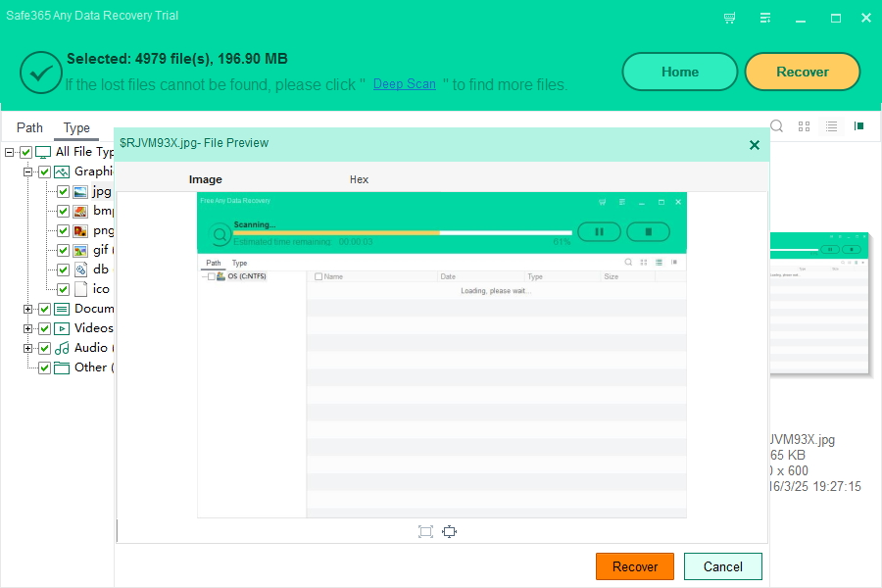
Task: Click the jpg image type icon
Action: click(x=80, y=192)
